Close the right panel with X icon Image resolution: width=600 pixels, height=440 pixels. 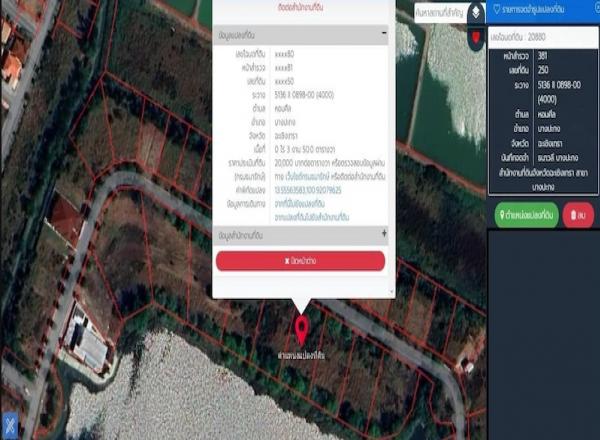coord(593,9)
